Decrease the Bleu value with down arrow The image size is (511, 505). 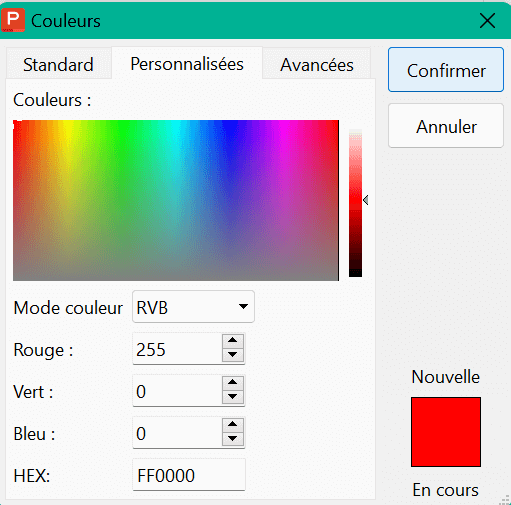tap(233, 439)
